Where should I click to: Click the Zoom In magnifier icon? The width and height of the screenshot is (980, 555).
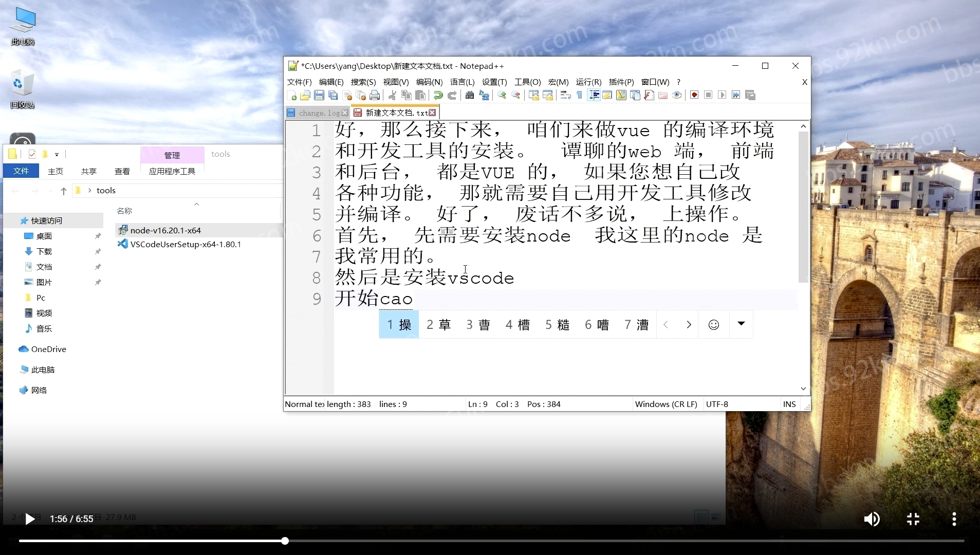pyautogui.click(x=502, y=95)
